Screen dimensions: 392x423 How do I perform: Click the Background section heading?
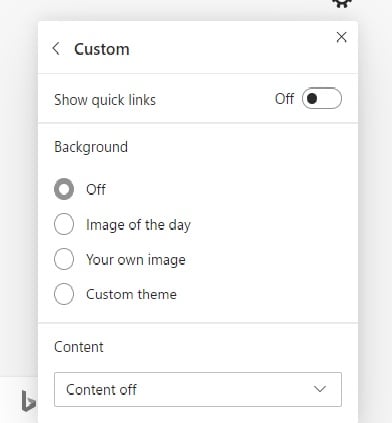pos(91,147)
